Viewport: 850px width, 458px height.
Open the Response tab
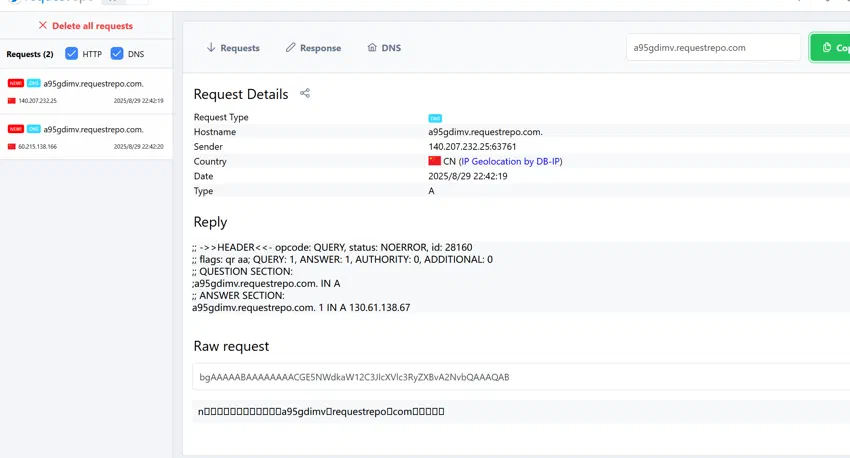click(x=313, y=48)
